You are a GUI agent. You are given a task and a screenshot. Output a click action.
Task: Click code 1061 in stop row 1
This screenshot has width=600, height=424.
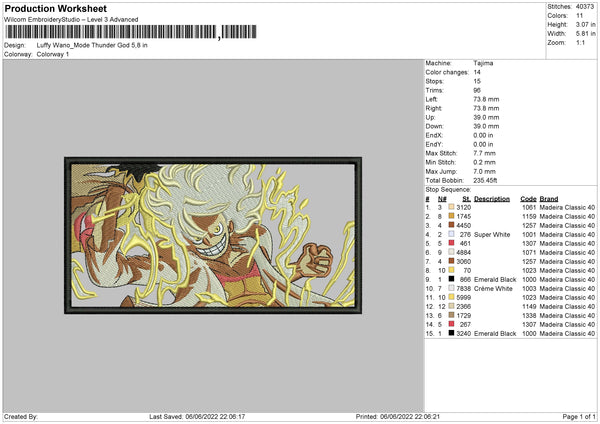click(x=529, y=207)
